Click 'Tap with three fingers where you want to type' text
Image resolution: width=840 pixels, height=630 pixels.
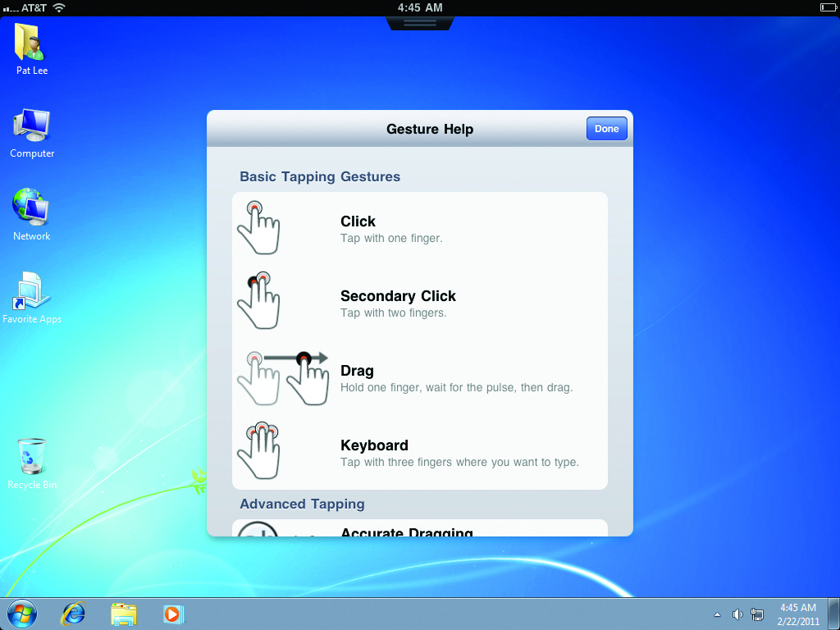coord(459,462)
